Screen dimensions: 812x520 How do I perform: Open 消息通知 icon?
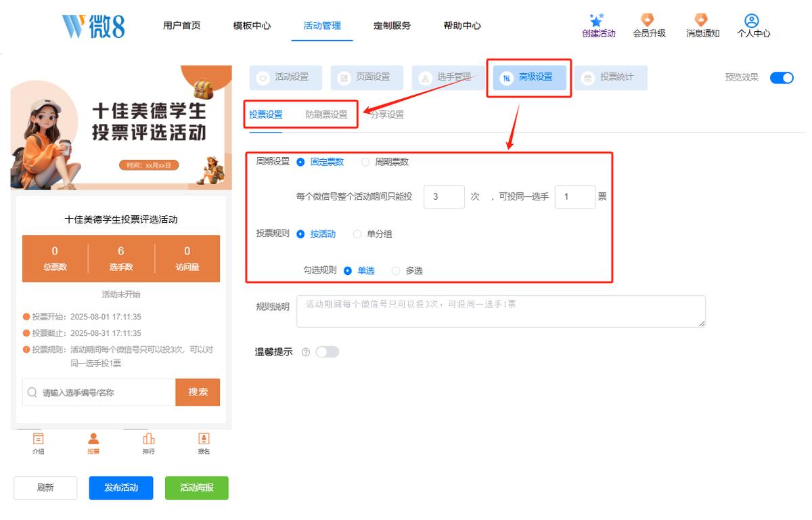click(701, 20)
